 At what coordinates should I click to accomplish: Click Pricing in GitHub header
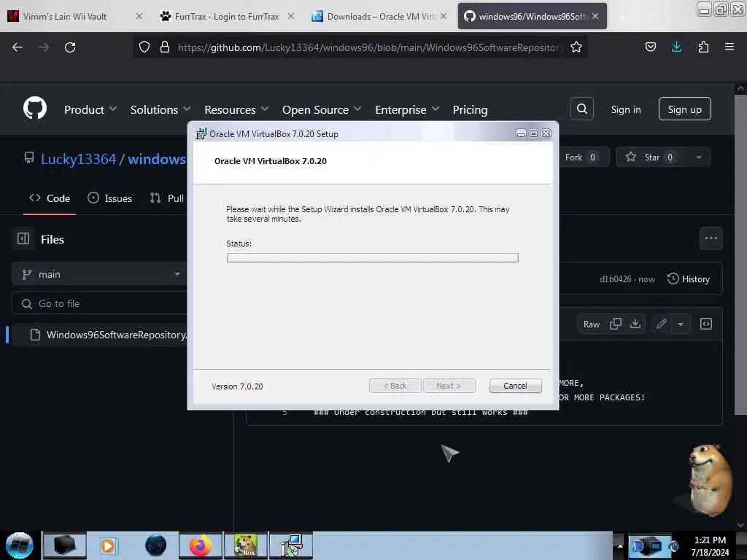pyautogui.click(x=470, y=109)
